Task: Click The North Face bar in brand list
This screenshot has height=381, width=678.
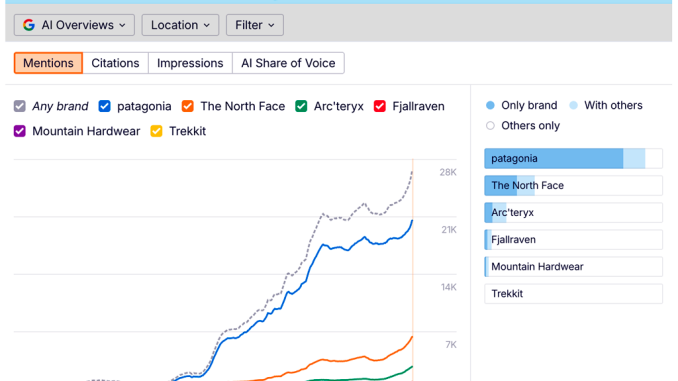Action: pos(573,186)
